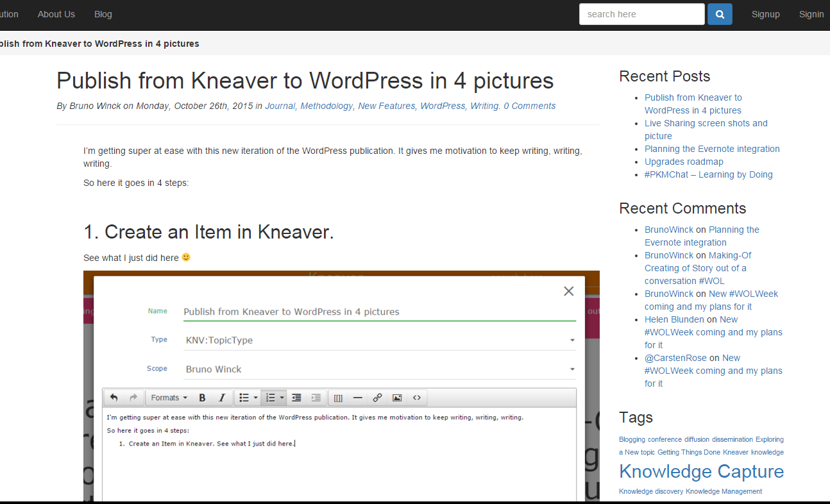Viewport: 830px width, 504px height.
Task: Open the 'Knowledge Management' tag
Action: [x=724, y=491]
